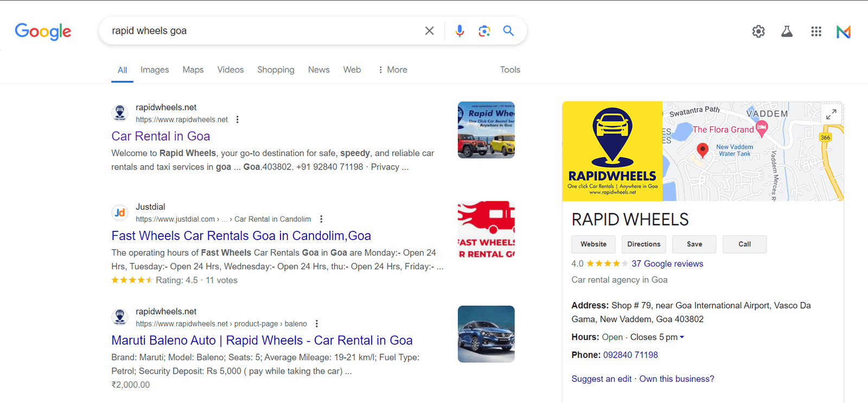868x403 pixels.
Task: Click the Rating: 4.5 · 11 votes text
Action: (x=196, y=280)
